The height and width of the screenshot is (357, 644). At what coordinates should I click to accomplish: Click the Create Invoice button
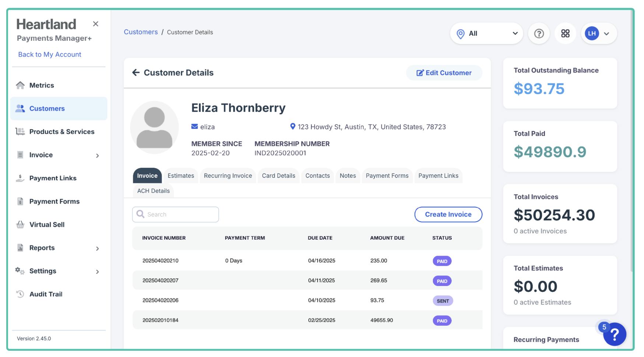[x=448, y=215]
